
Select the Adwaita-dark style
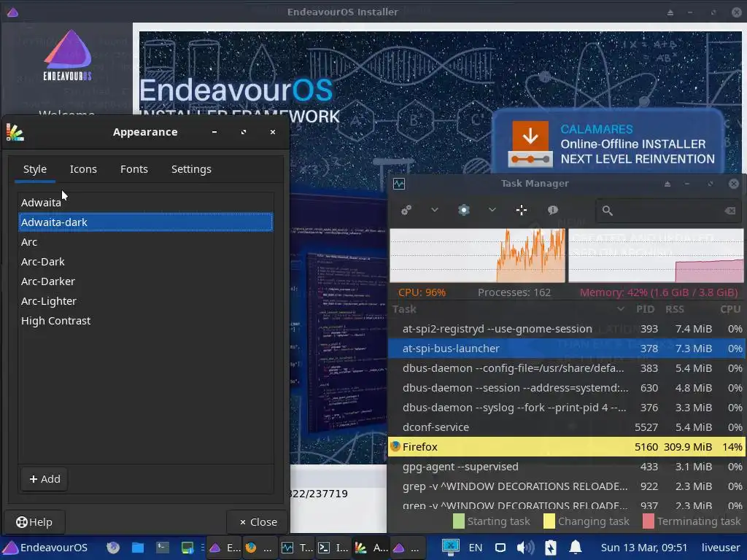146,222
